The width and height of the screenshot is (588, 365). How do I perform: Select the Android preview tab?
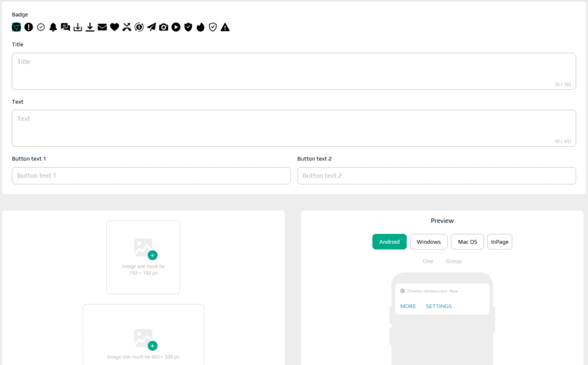tap(389, 242)
